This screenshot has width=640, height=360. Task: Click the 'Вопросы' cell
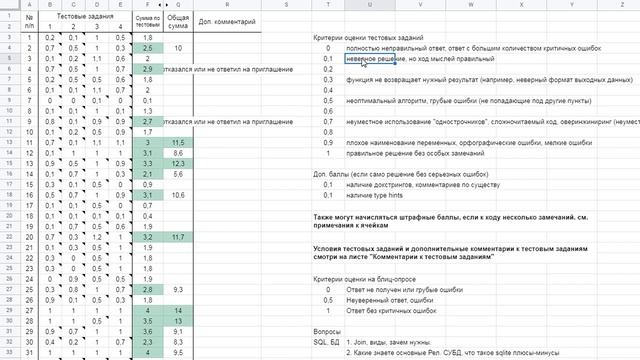pyautogui.click(x=327, y=332)
